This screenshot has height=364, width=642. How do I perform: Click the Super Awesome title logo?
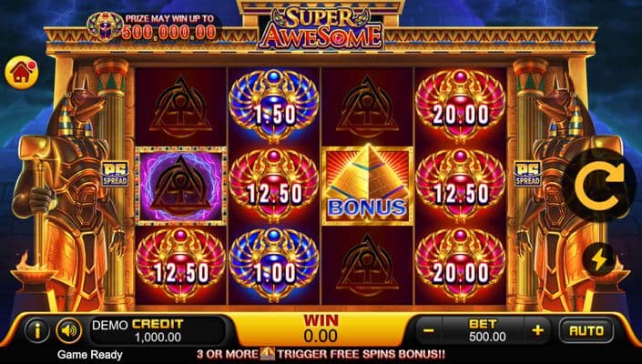pyautogui.click(x=321, y=28)
